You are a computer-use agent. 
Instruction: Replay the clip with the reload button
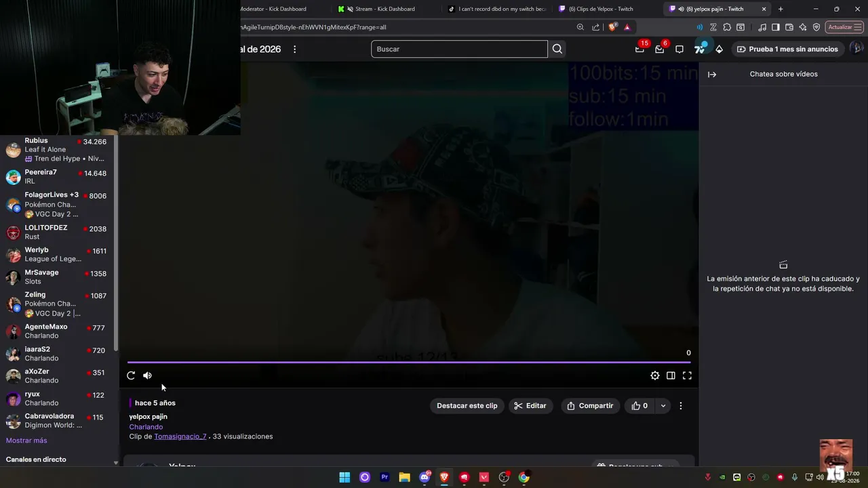pos(131,375)
